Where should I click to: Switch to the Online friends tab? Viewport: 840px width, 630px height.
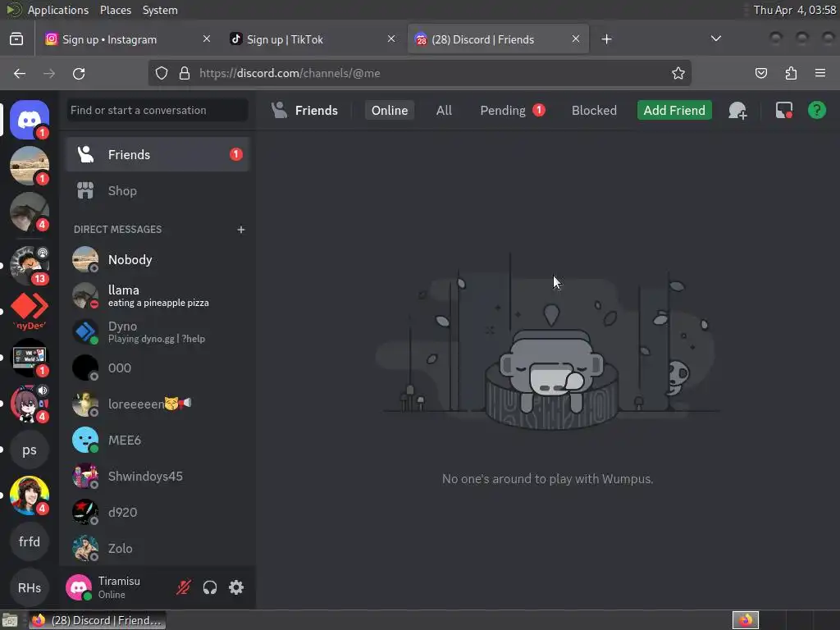coord(390,111)
